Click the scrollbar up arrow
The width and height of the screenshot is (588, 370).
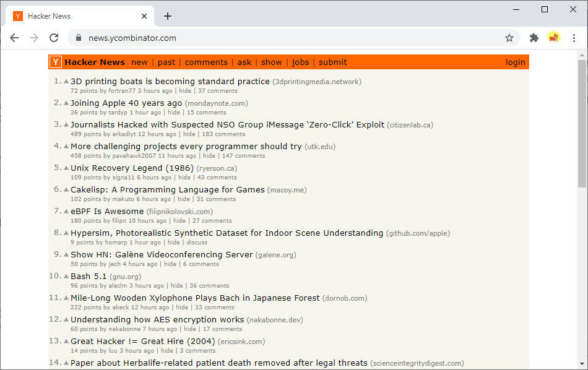coord(582,55)
